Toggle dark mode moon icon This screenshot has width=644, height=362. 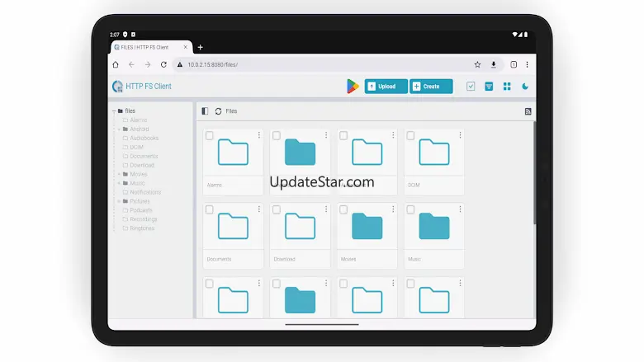click(525, 86)
